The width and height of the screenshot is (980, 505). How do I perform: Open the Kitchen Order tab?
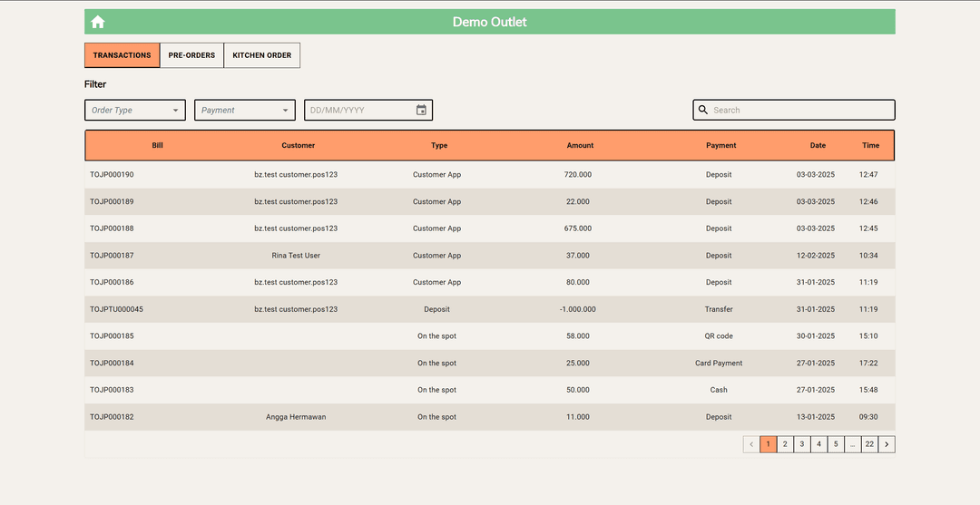click(261, 55)
